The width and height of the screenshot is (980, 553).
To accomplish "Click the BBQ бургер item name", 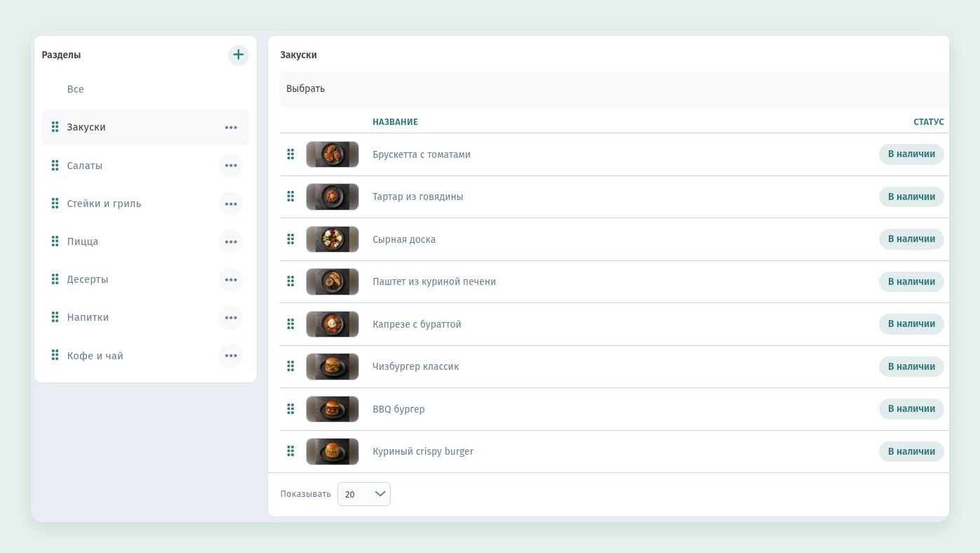I will click(398, 409).
